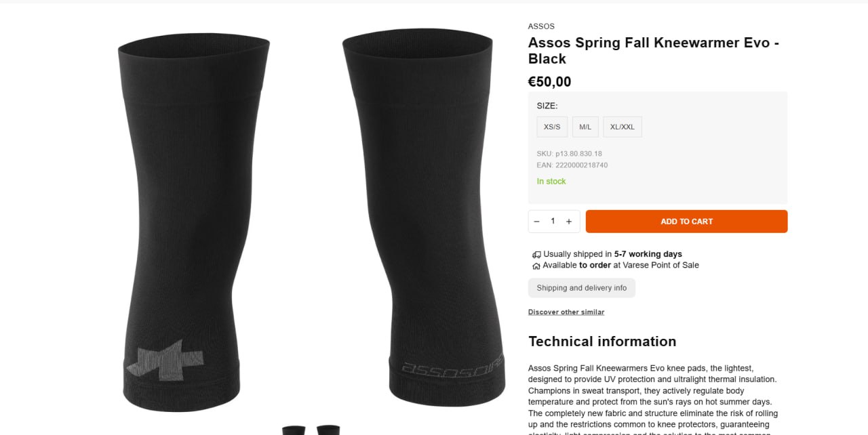868x435 pixels.
Task: Open the ASSOS brand link
Action: coord(541,26)
